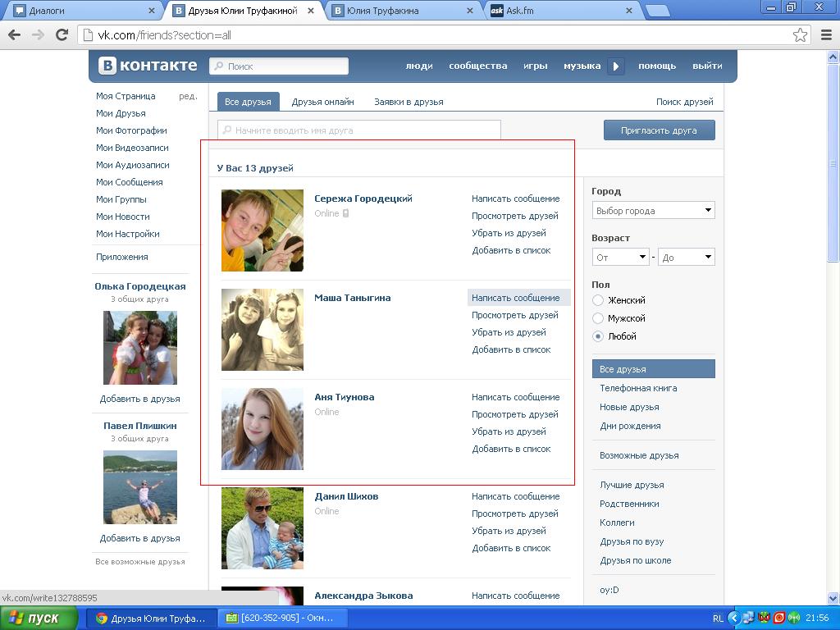The image size is (840, 630).
Task: Click the browser back arrow
Action: coord(15,35)
